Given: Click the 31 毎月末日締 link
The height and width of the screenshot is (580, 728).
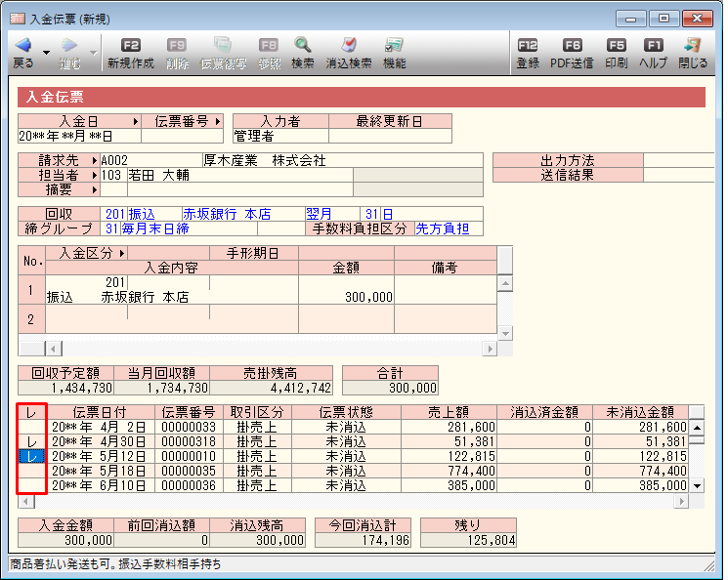Looking at the screenshot, I should click(x=148, y=228).
